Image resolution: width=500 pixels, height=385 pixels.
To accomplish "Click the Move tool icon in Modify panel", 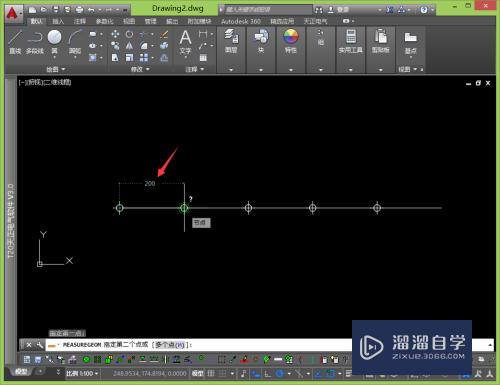I will pos(115,34).
